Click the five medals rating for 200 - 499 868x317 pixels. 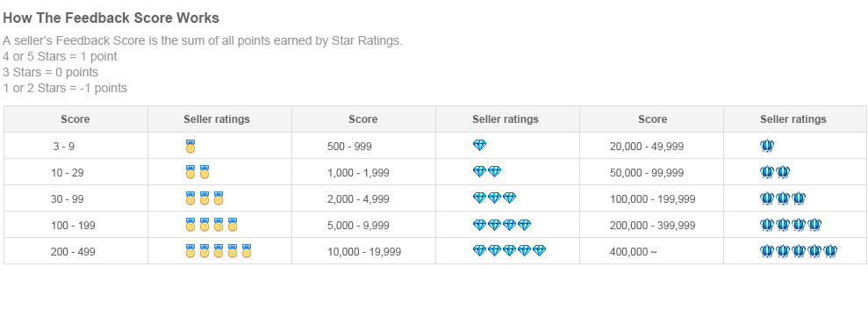coord(219,251)
